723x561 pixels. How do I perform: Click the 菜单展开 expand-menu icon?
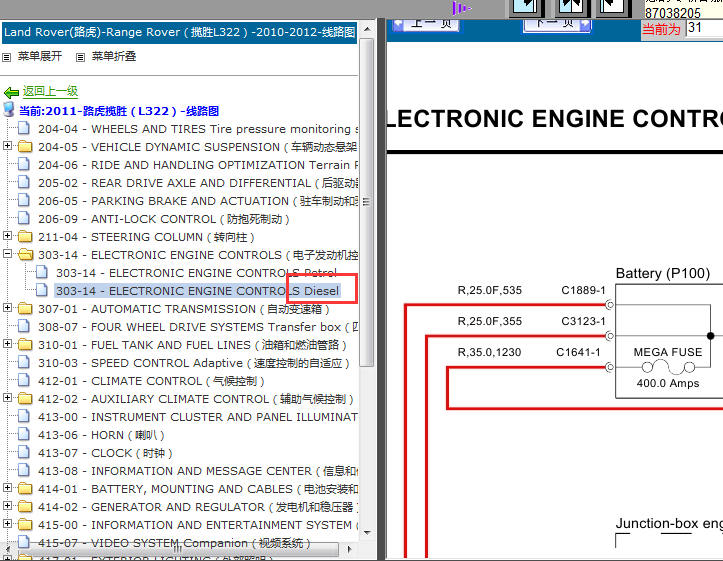6,57
